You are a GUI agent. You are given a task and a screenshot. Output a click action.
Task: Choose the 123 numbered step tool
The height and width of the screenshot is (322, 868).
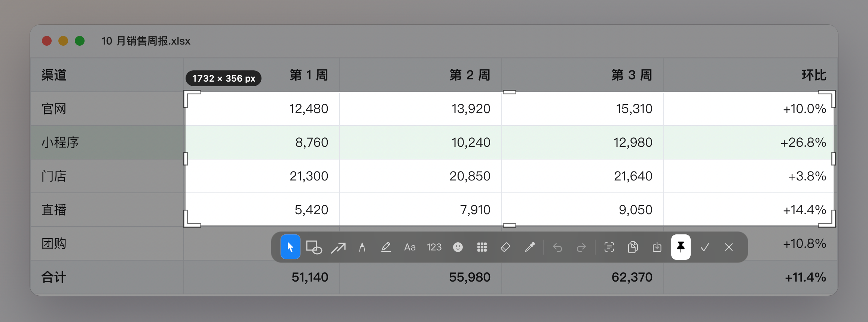(x=434, y=247)
